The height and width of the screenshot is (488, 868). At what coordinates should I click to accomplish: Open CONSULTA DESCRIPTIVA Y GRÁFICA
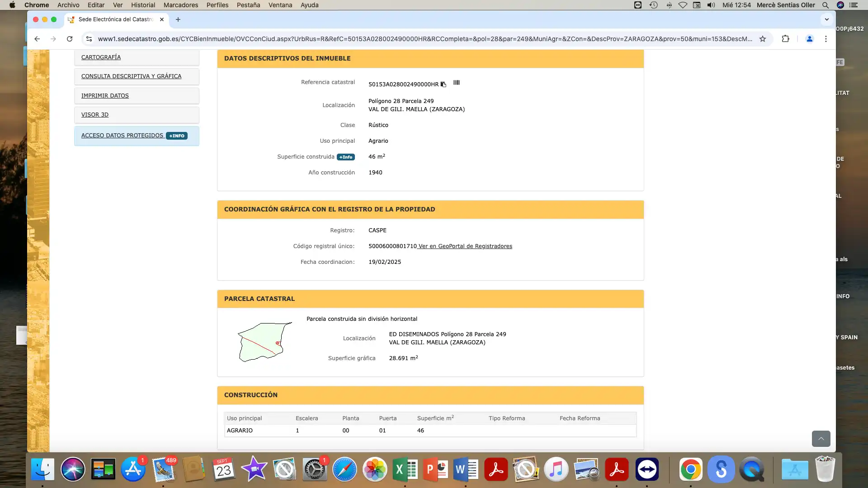[131, 76]
